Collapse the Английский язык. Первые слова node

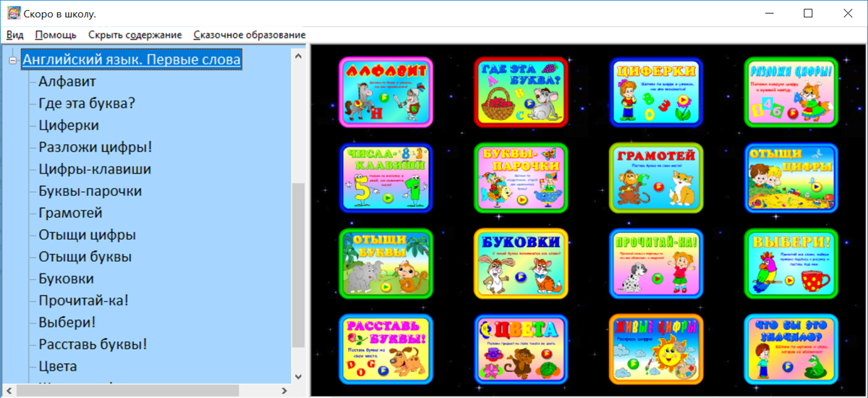click(x=12, y=60)
